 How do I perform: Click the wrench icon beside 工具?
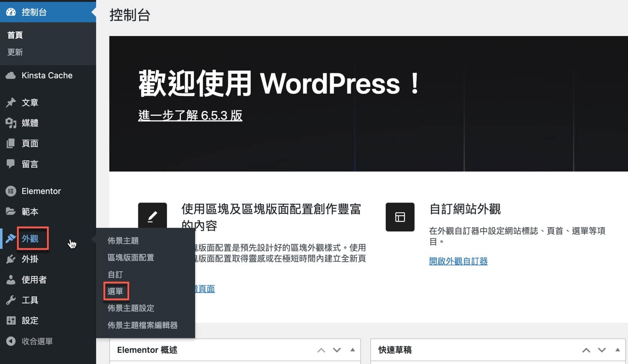click(x=11, y=300)
